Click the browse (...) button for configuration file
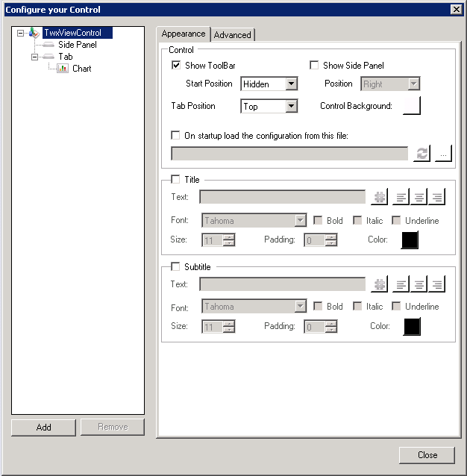This screenshot has height=476, width=467. point(444,154)
